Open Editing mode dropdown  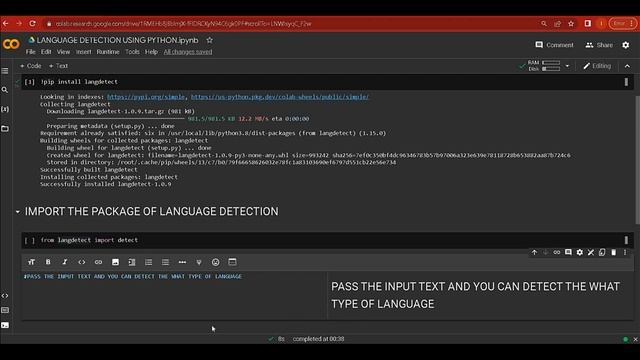coord(597,66)
